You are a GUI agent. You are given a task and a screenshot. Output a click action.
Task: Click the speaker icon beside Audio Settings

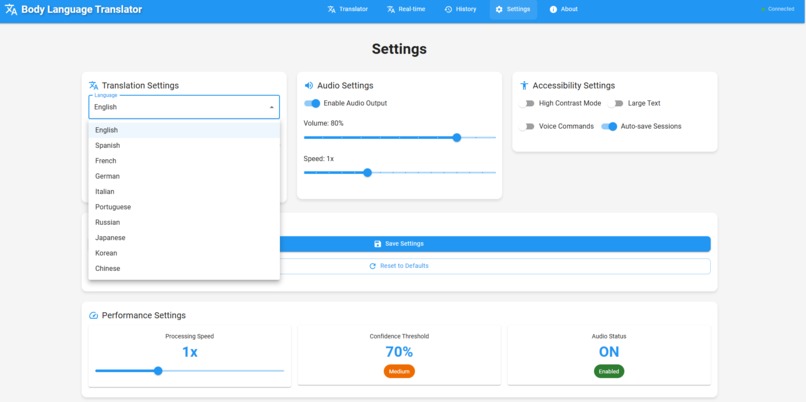coord(308,85)
